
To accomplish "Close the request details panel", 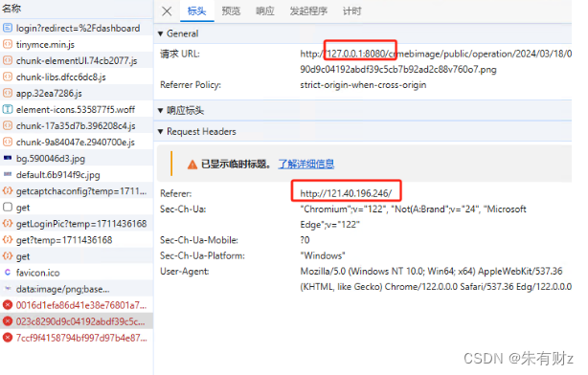I will 167,11.
